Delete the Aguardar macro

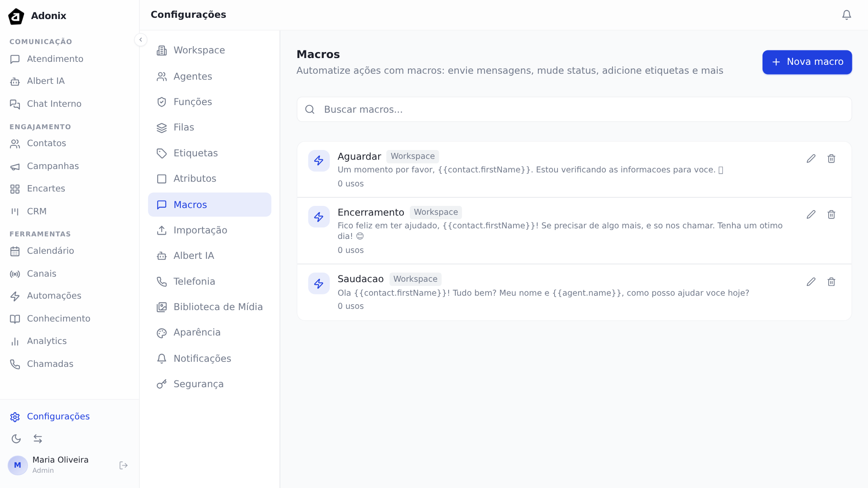pos(831,158)
